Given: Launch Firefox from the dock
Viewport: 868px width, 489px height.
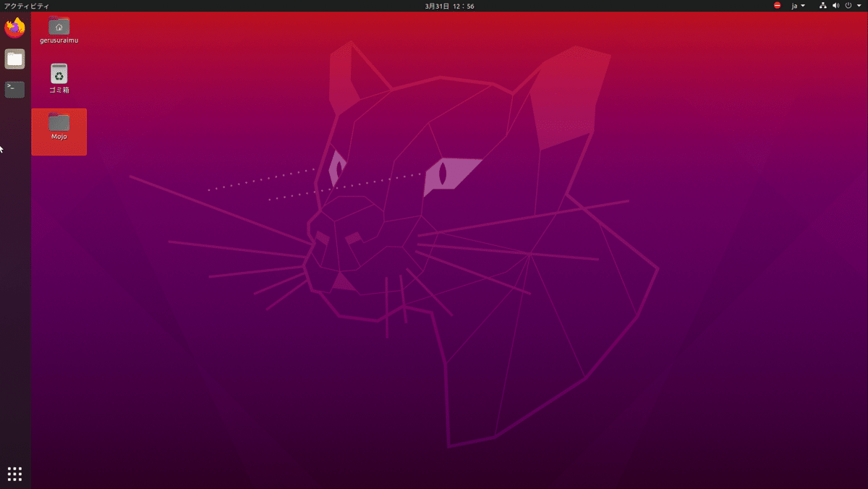Looking at the screenshot, I should tap(14, 28).
